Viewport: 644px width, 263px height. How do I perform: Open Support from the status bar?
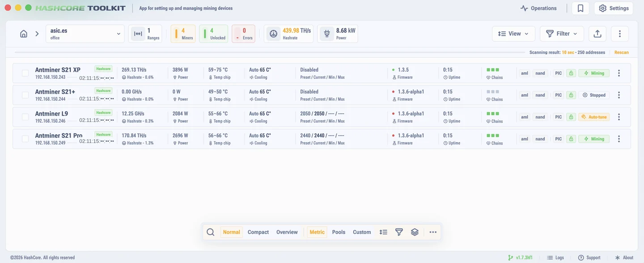tap(589, 258)
